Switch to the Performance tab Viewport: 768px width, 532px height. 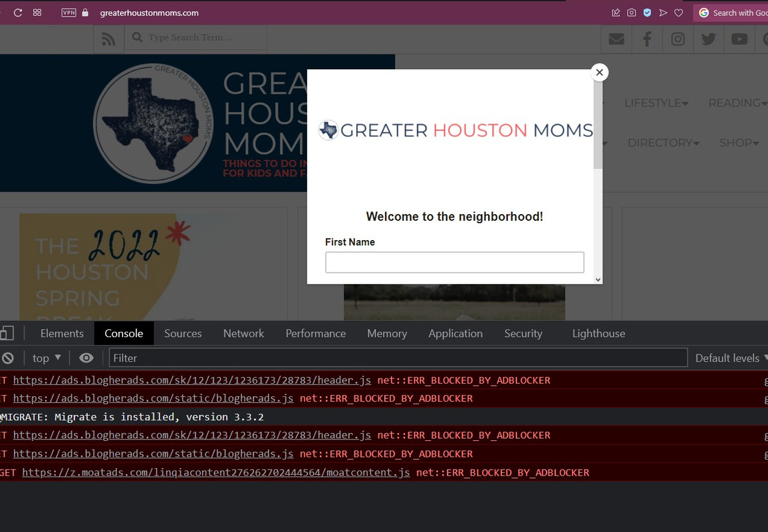316,334
